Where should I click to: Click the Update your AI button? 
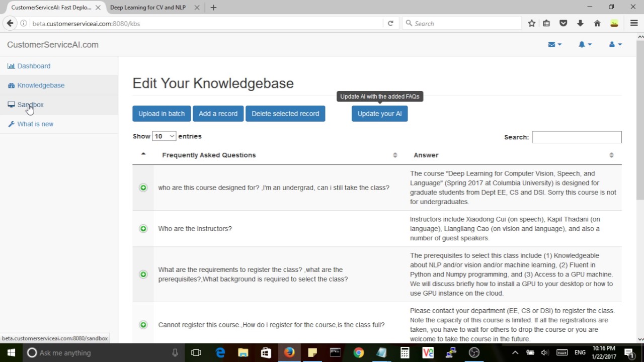pos(379,114)
